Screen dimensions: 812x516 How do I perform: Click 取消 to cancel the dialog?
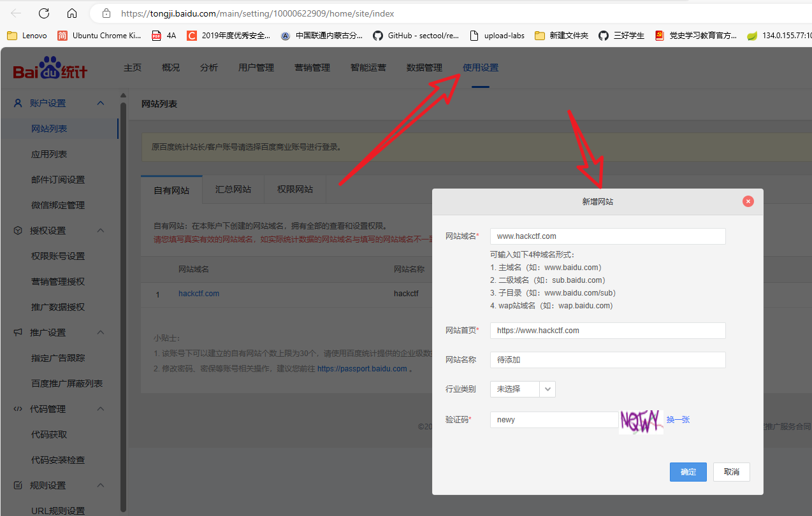point(732,472)
